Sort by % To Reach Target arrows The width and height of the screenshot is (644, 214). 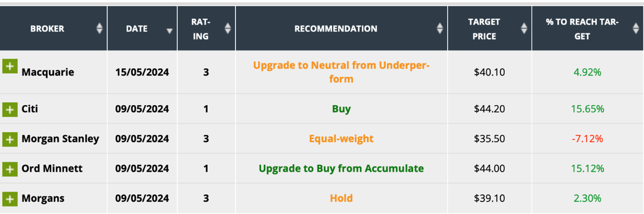pos(636,28)
